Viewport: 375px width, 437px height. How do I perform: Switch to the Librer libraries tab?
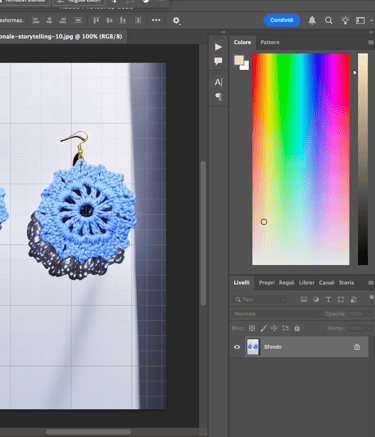click(307, 283)
